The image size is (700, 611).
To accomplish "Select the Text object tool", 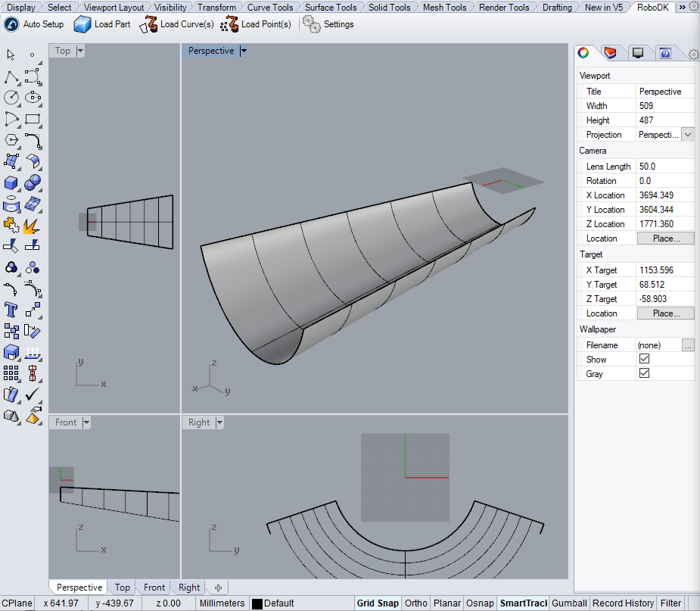I will pyautogui.click(x=11, y=309).
